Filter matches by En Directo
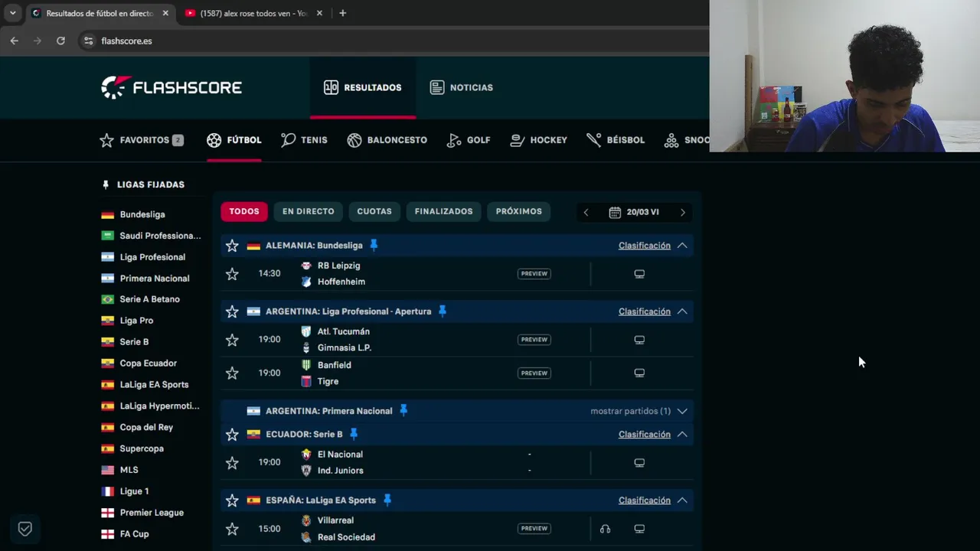980x551 pixels. (308, 211)
